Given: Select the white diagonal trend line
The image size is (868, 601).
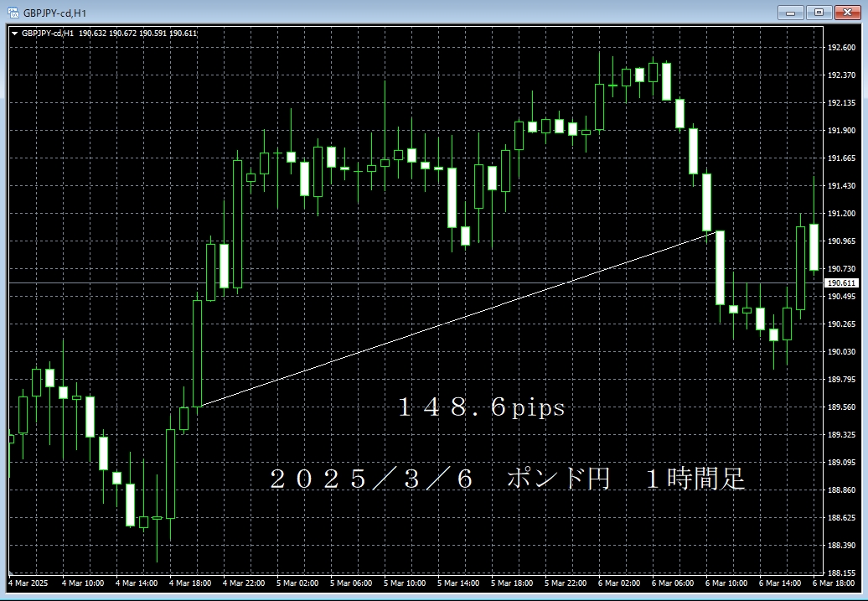Looking at the screenshot, I should [459, 319].
